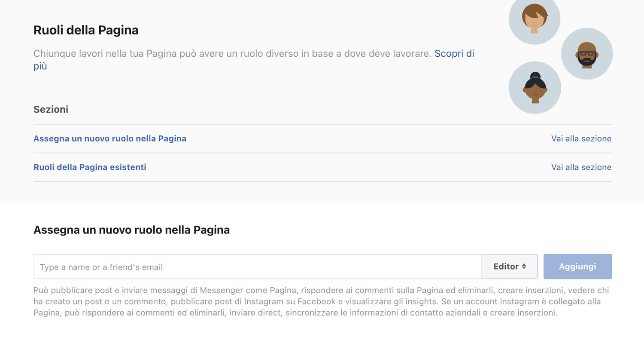The width and height of the screenshot is (644, 337).
Task: Click the woman with hair bun avatar
Action: (x=535, y=88)
